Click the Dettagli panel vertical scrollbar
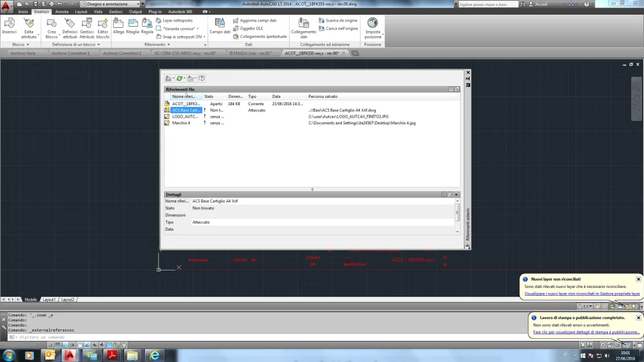The width and height of the screenshot is (644, 362). click(457, 216)
